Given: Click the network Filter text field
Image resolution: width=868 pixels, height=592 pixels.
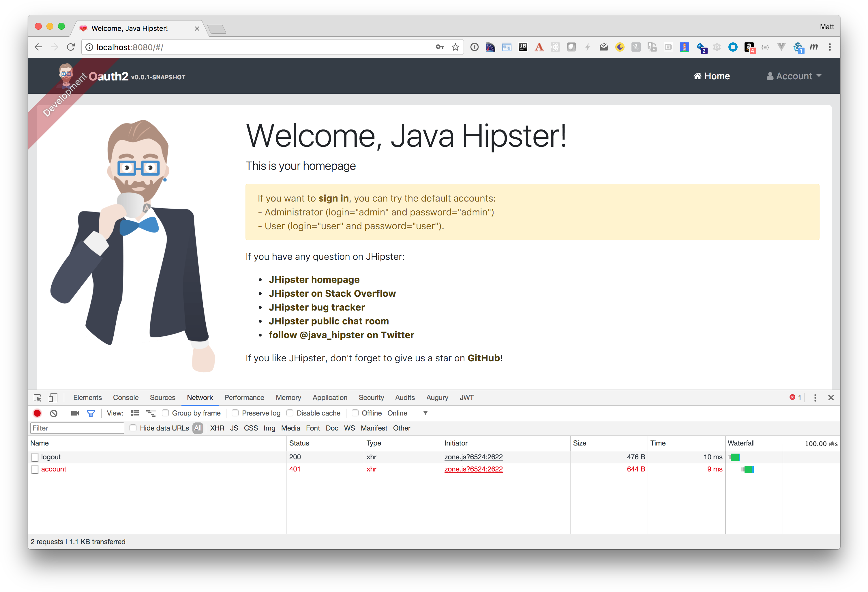Looking at the screenshot, I should click(x=77, y=428).
